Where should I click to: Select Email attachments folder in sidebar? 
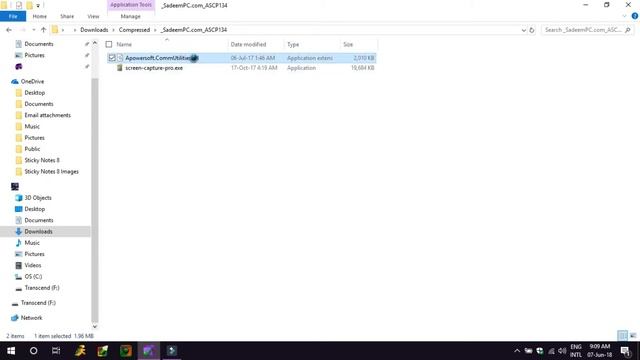[x=47, y=116]
